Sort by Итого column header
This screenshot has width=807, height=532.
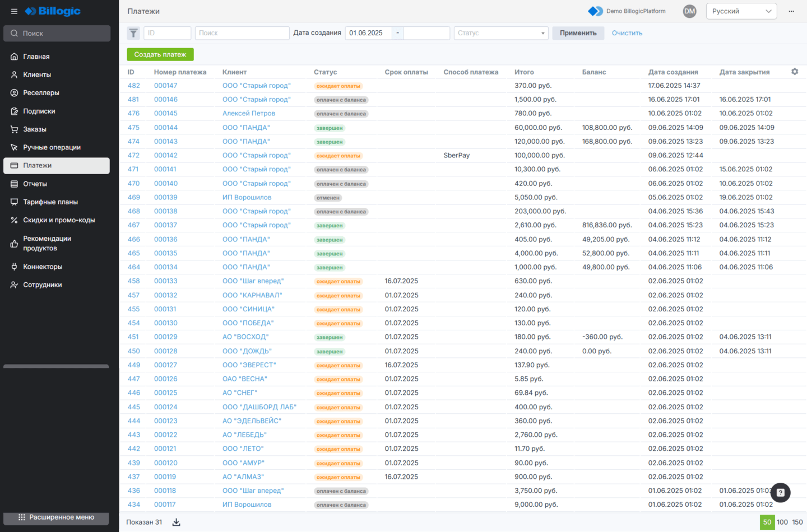coord(524,72)
